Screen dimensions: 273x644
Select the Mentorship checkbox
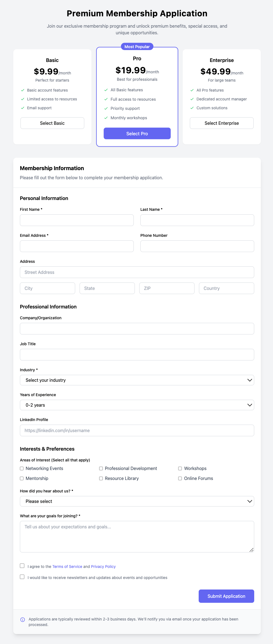coord(22,478)
